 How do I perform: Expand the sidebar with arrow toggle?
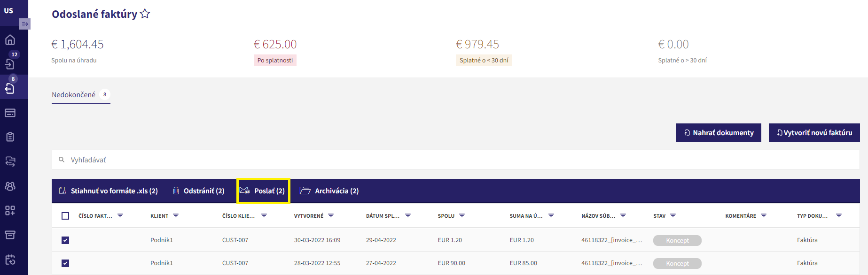(25, 24)
